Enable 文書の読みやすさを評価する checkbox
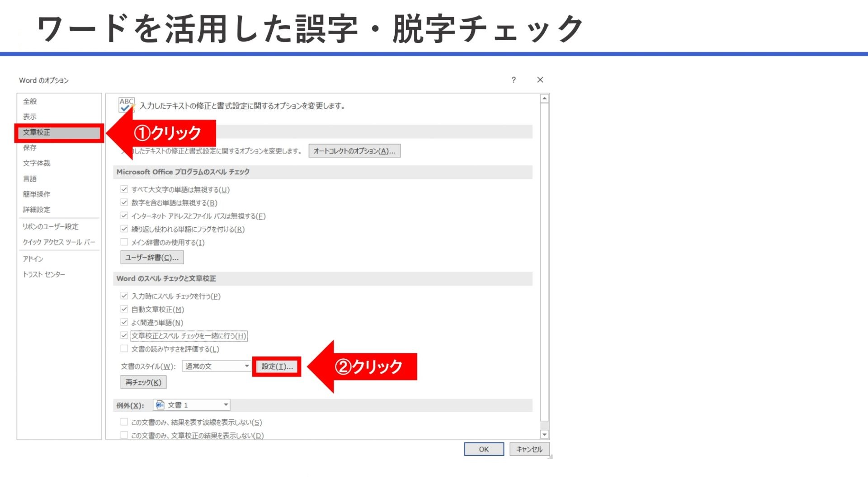The image size is (868, 488). point(124,349)
